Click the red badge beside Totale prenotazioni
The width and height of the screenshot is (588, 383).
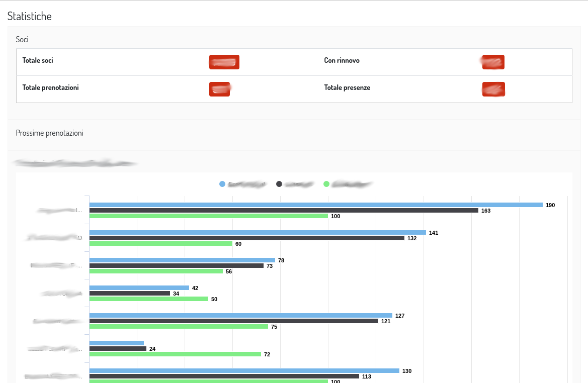click(x=219, y=89)
